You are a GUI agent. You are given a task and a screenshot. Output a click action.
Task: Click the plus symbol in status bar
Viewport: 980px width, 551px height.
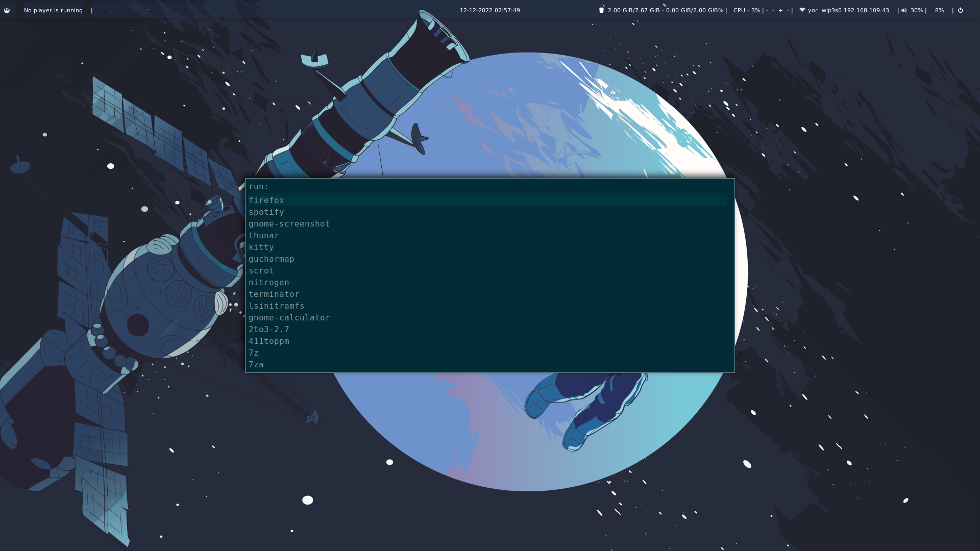point(780,10)
